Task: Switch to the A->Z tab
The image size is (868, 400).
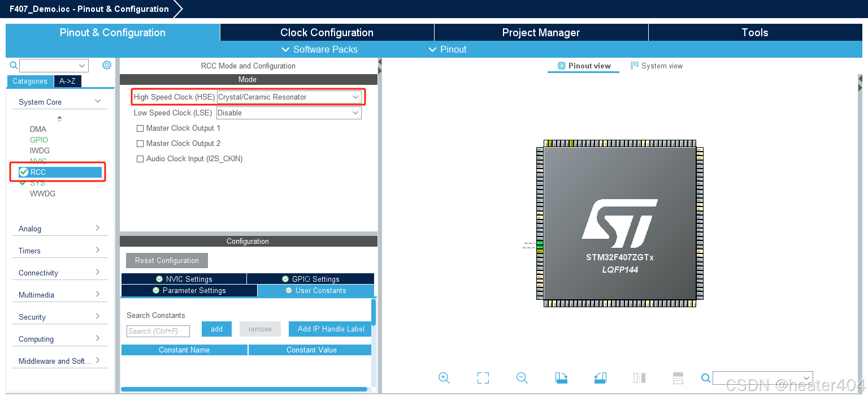Action: pos(68,81)
